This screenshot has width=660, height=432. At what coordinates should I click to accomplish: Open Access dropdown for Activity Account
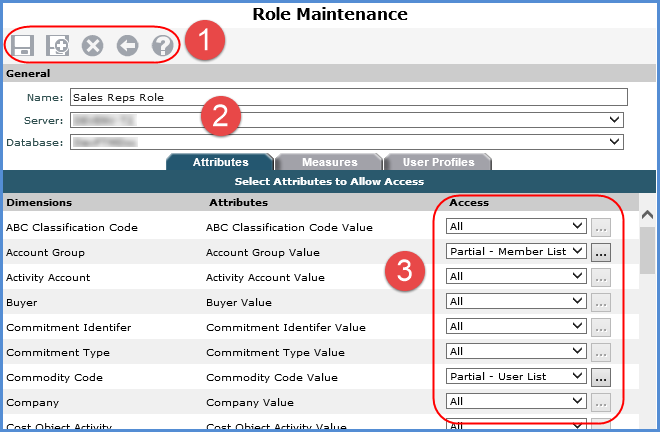coord(516,277)
